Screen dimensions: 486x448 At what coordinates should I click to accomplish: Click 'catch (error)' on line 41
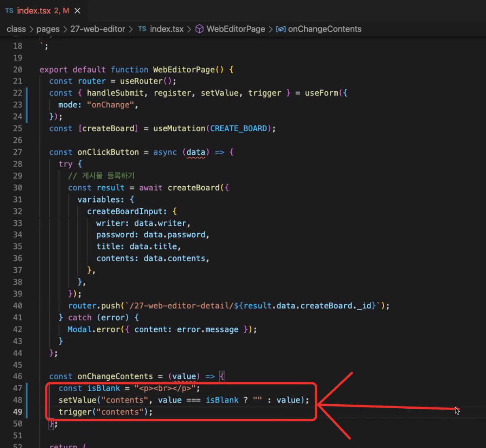point(98,318)
